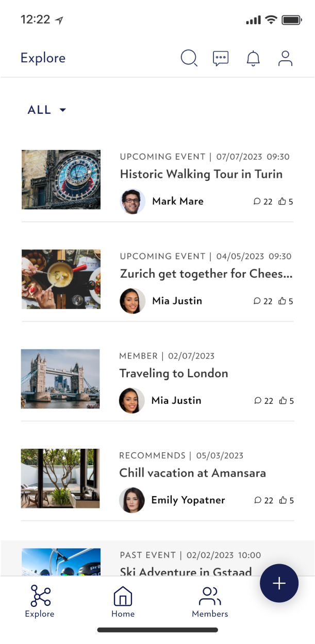Like the Chill vacation at Amansara post

point(283,500)
